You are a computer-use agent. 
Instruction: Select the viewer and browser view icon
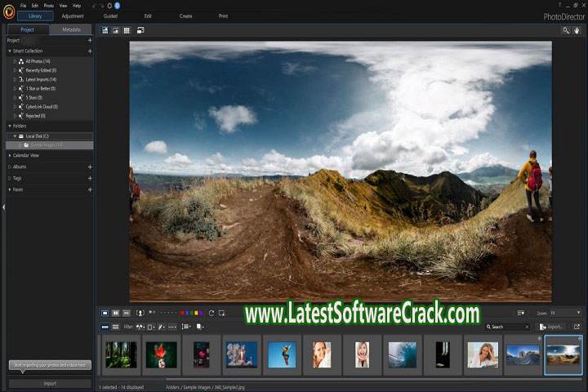(105, 30)
